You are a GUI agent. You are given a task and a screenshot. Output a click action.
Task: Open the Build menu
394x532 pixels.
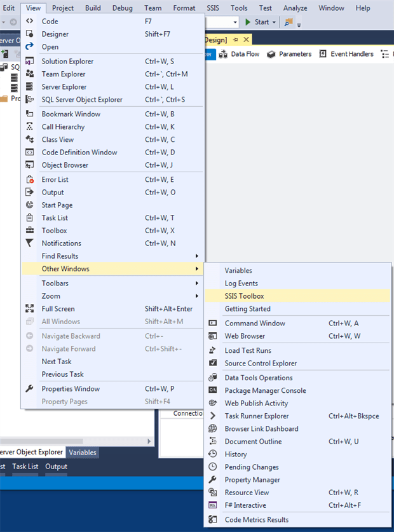[93, 8]
